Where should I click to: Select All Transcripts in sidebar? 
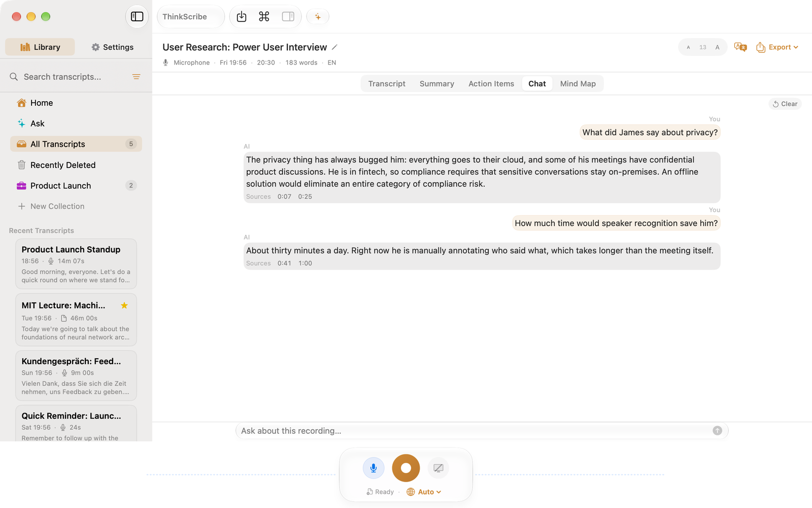click(x=76, y=144)
